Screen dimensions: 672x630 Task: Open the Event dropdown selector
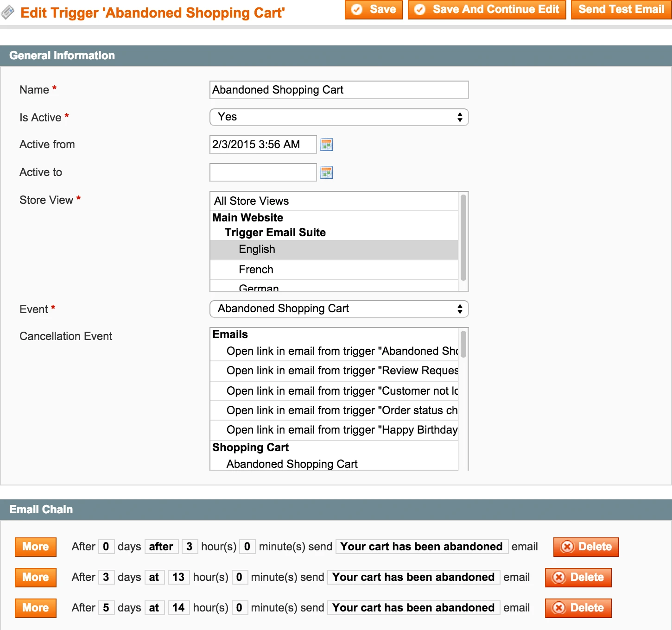point(339,309)
